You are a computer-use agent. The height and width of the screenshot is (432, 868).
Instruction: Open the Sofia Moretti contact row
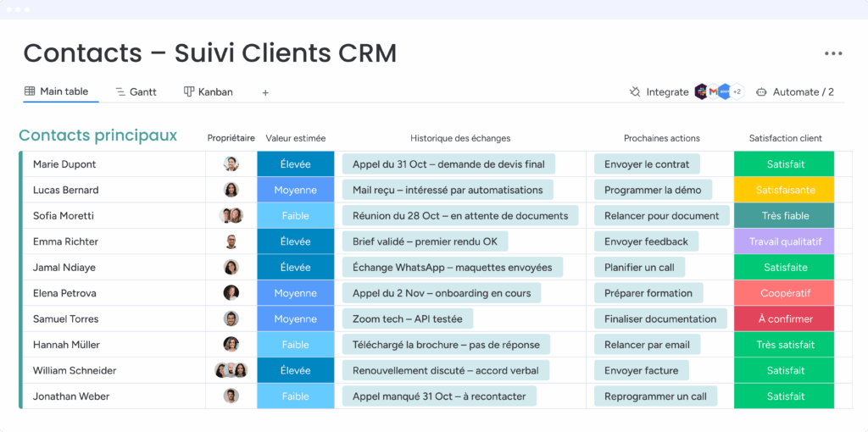tap(63, 216)
